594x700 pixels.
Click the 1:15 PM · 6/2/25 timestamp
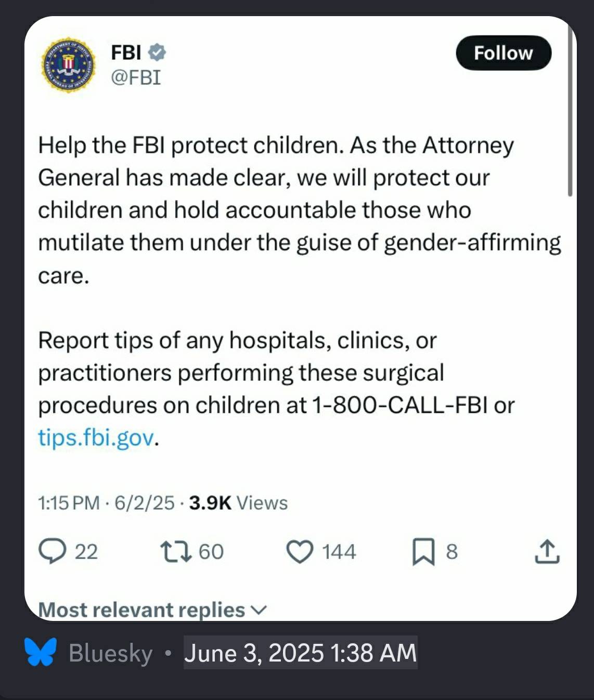click(106, 503)
